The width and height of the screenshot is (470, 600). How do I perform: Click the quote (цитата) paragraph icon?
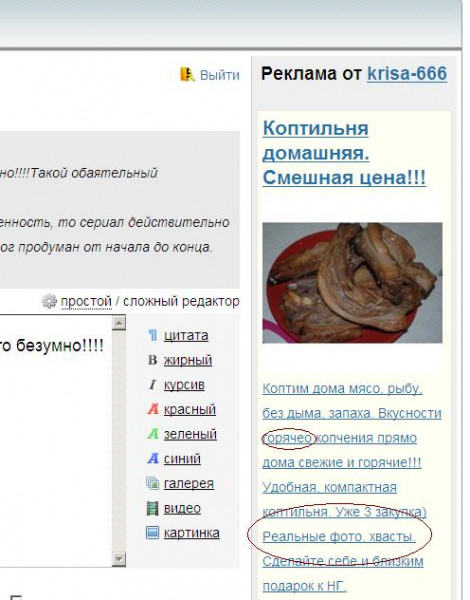152,335
